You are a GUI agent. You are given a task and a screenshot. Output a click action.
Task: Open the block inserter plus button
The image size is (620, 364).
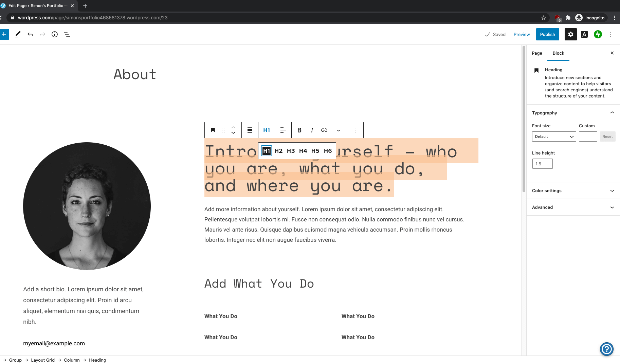point(4,34)
